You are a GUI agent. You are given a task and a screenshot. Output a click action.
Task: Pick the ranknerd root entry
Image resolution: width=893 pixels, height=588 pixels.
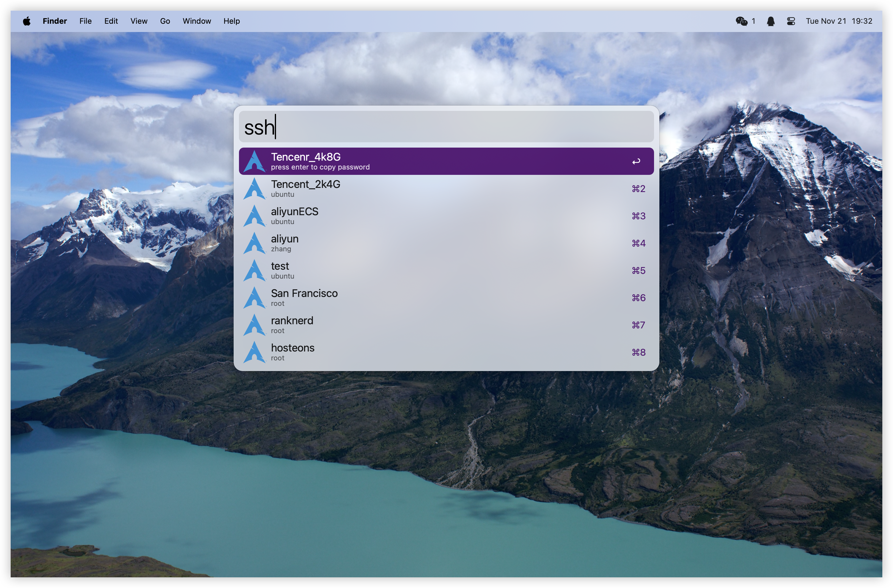pos(446,325)
